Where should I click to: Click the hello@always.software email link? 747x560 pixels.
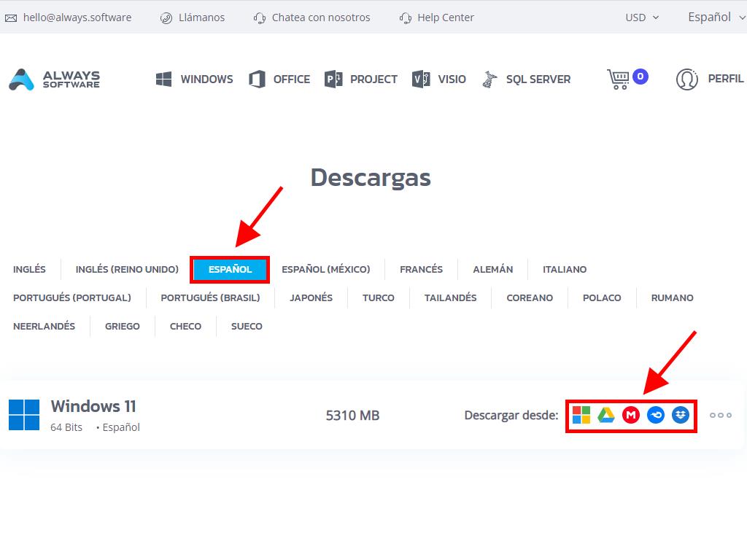[69, 17]
